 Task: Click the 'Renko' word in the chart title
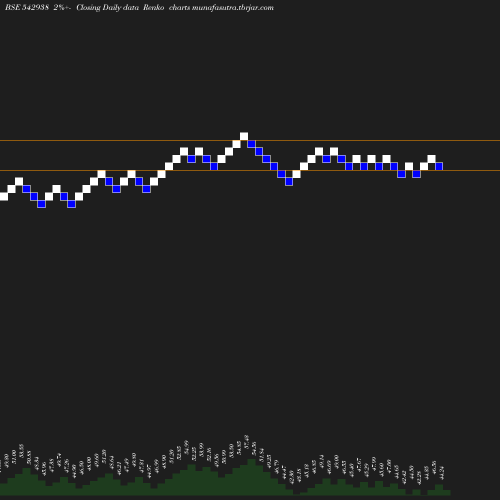click(153, 7)
